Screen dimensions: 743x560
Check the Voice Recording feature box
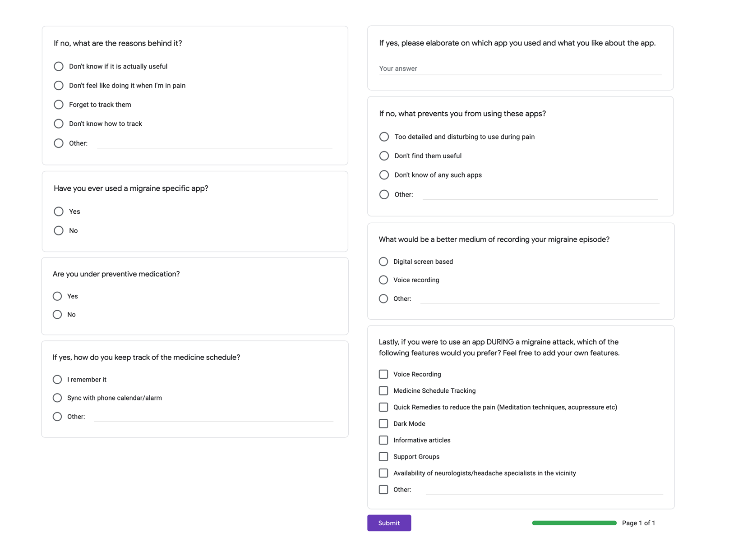[x=383, y=374]
